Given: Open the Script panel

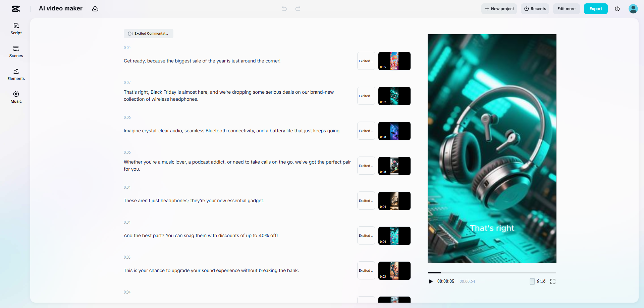Looking at the screenshot, I should 16,29.
